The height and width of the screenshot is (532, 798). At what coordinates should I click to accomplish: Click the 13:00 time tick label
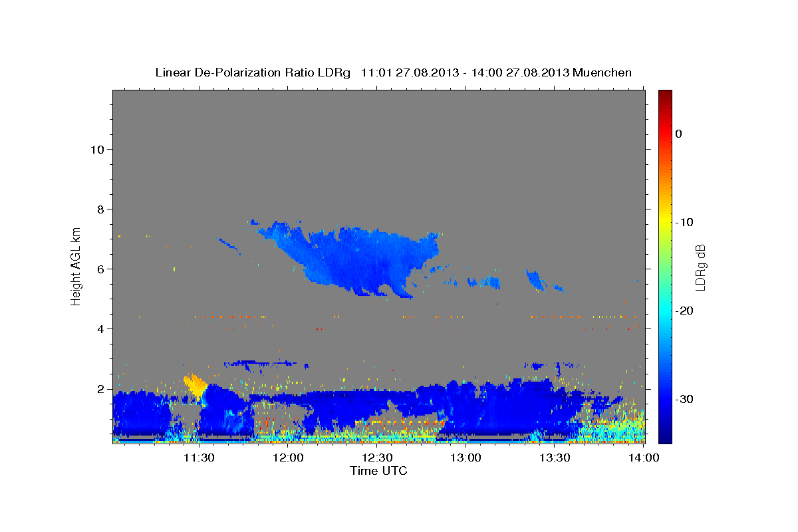(465, 458)
